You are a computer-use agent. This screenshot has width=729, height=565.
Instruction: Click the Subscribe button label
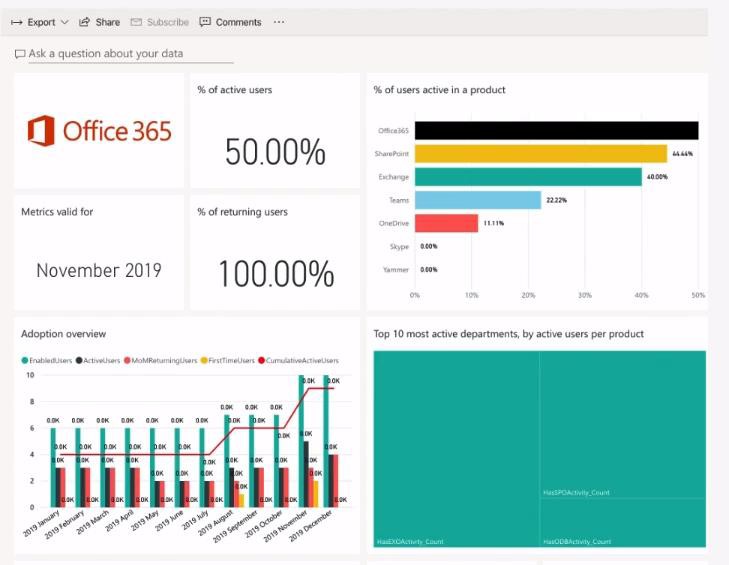coord(168,22)
